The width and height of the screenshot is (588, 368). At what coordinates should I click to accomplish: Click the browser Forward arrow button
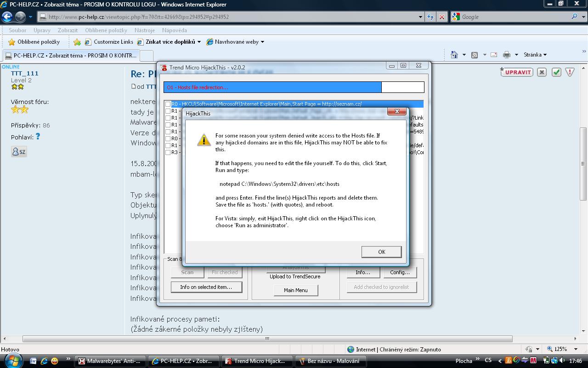[x=20, y=17]
